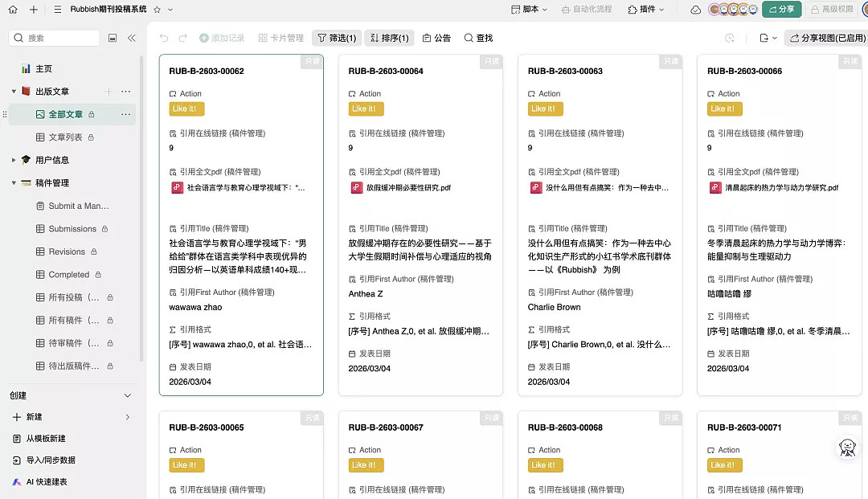Click Like it! on card RUB-B-2603-00071
Viewport: 868px width, 499px height.
(725, 465)
